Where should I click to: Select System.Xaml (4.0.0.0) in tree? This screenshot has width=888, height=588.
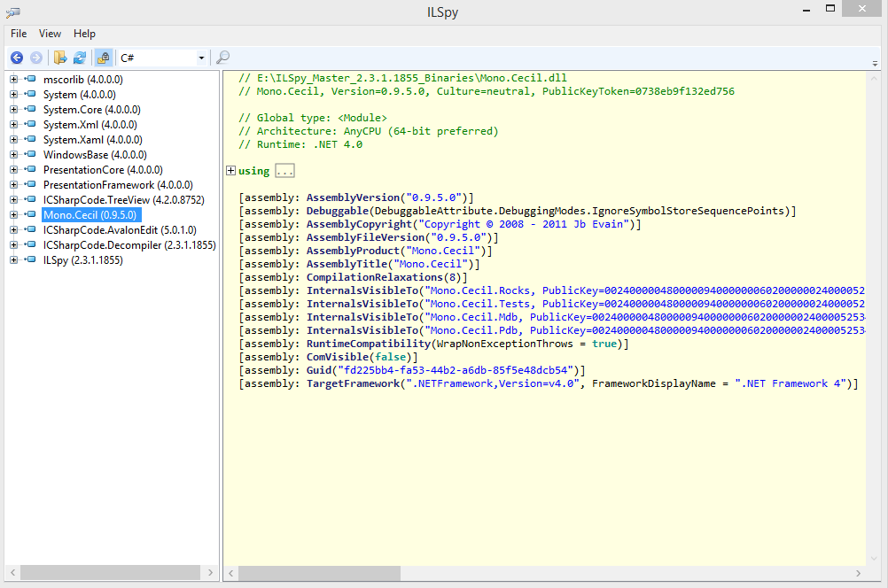tap(93, 139)
